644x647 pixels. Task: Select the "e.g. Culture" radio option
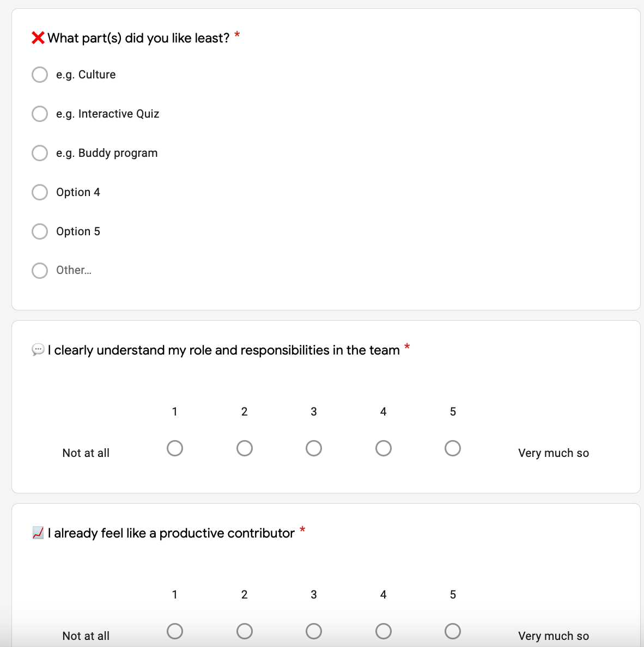(40, 75)
